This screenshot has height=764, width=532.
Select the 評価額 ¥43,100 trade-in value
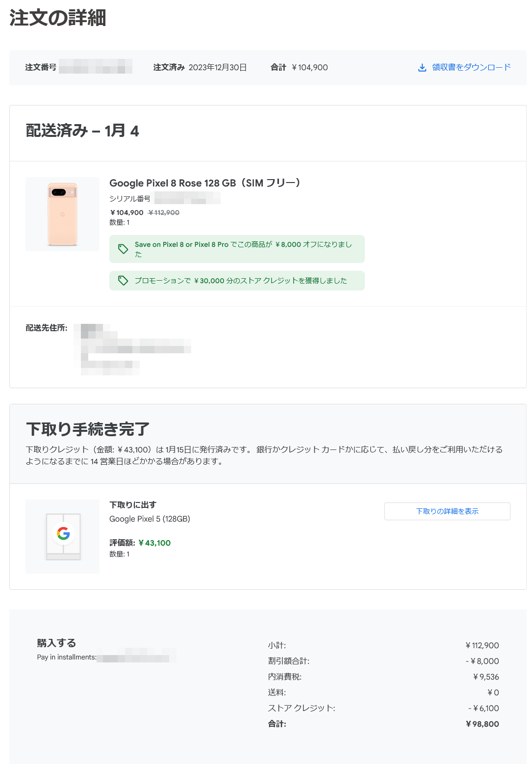point(140,543)
